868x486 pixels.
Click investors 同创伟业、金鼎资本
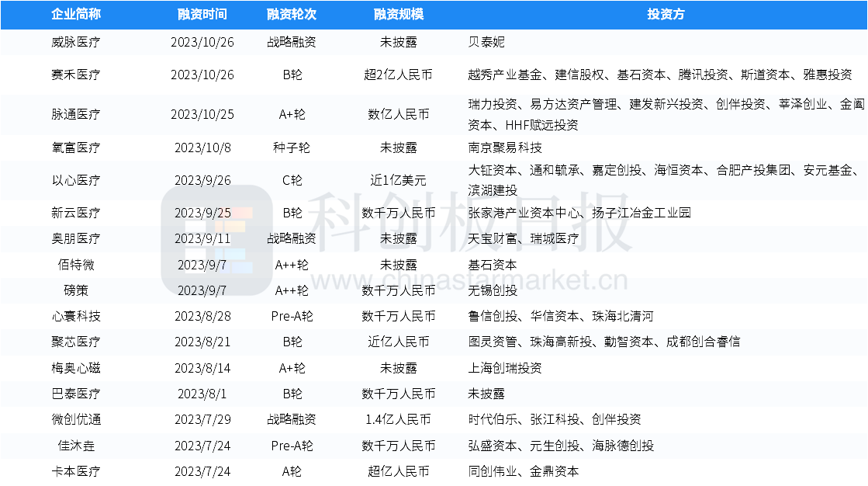523,471
